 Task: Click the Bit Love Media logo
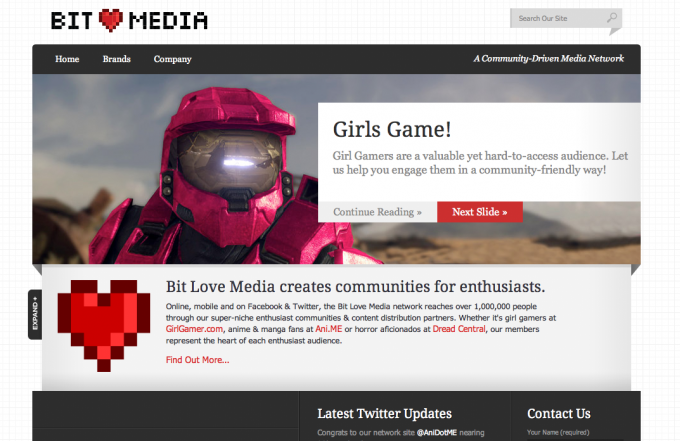(x=129, y=20)
